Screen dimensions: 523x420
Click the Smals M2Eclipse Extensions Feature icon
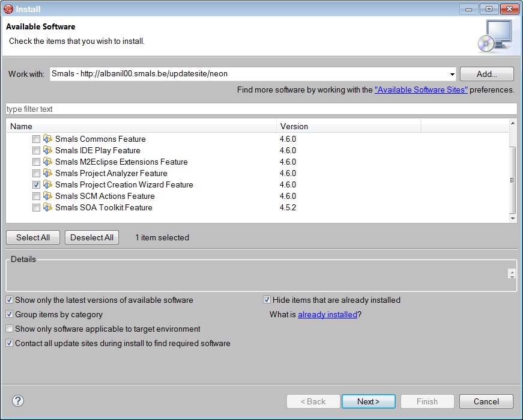pyautogui.click(x=48, y=162)
